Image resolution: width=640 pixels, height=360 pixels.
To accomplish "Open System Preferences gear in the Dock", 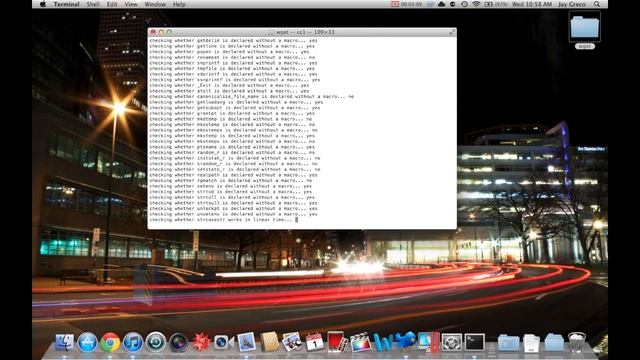I will pos(451,342).
